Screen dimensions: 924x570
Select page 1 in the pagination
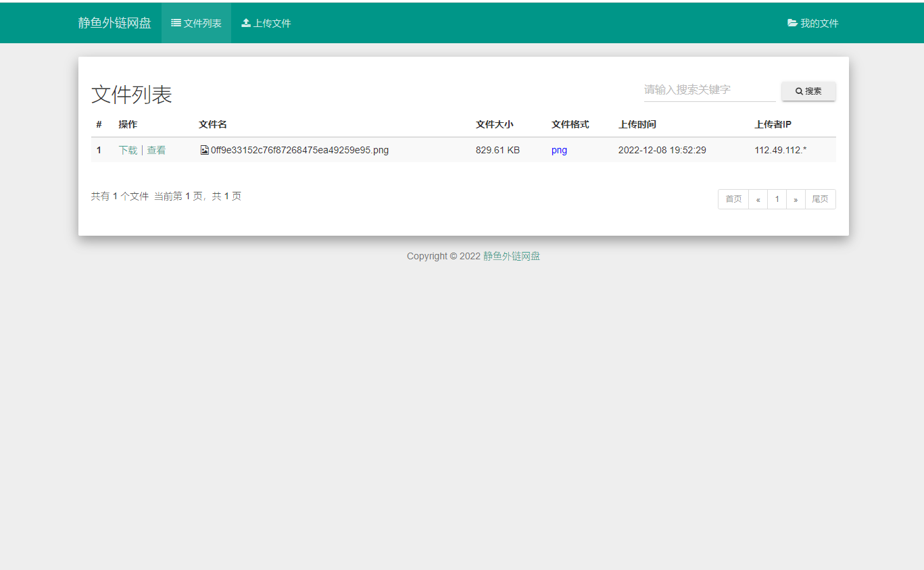click(x=777, y=199)
